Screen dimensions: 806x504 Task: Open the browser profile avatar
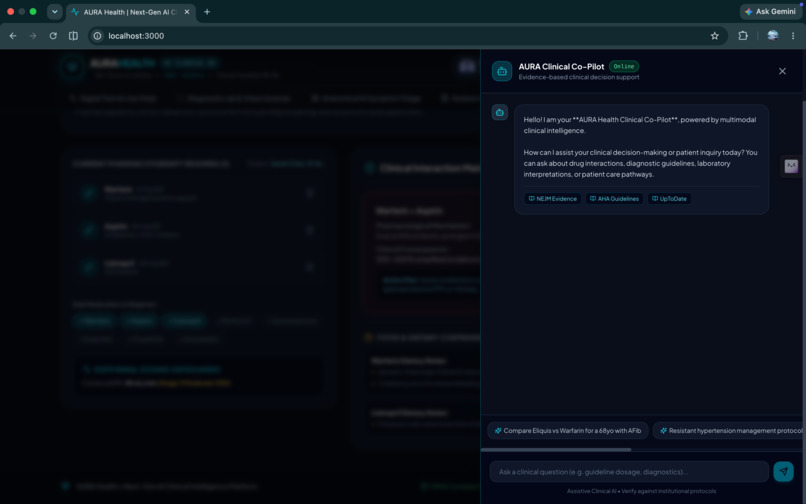(772, 35)
